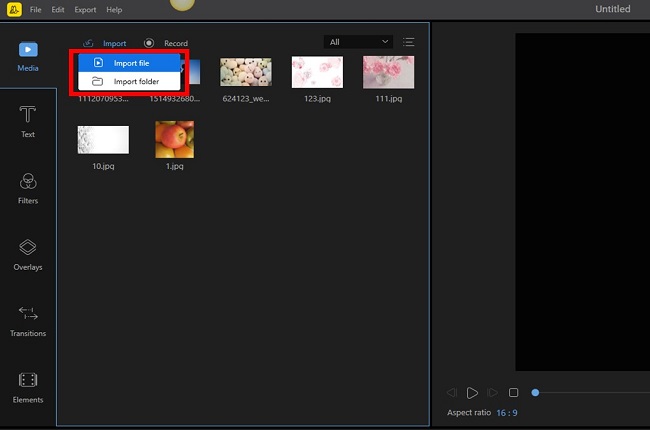Open the Overlays panel icon
The image size is (650, 430).
(28, 248)
